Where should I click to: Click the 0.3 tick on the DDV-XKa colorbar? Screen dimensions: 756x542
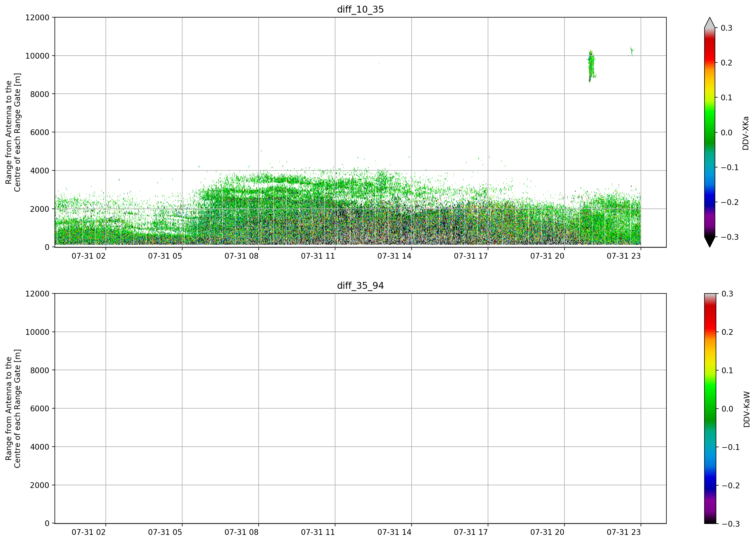coord(726,28)
